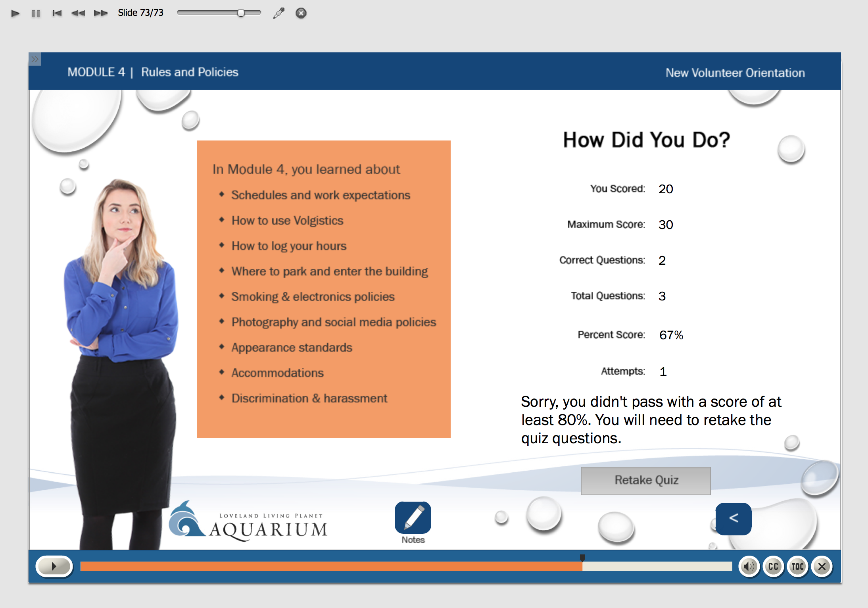The width and height of the screenshot is (868, 608).
Task: Open the TOC table of contents
Action: pos(797,566)
